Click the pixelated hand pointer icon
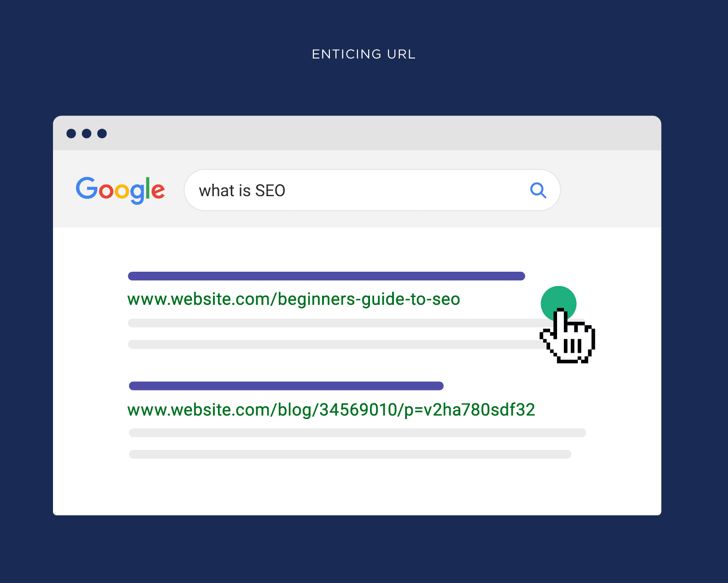Screen dimensions: 728x583 (569, 339)
